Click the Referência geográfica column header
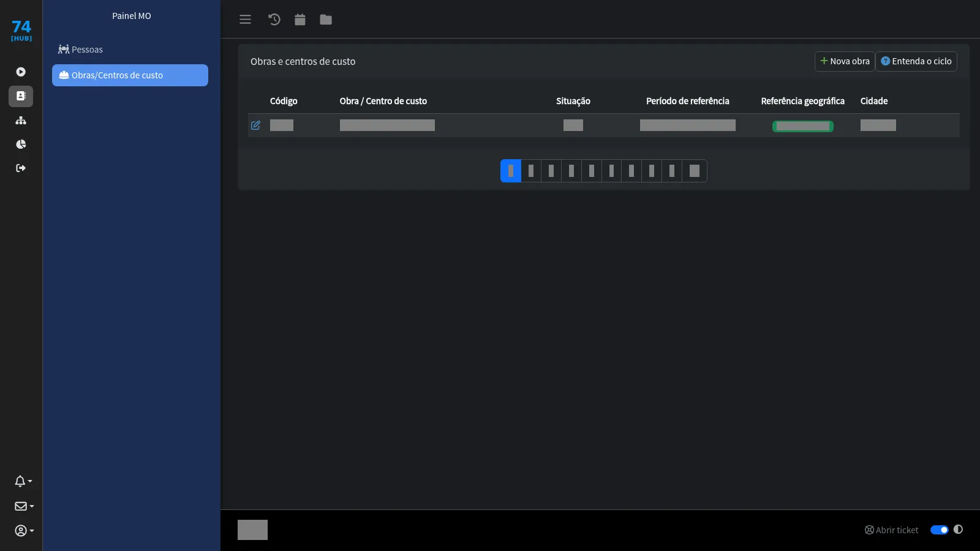This screenshot has width=980, height=551. tap(803, 101)
